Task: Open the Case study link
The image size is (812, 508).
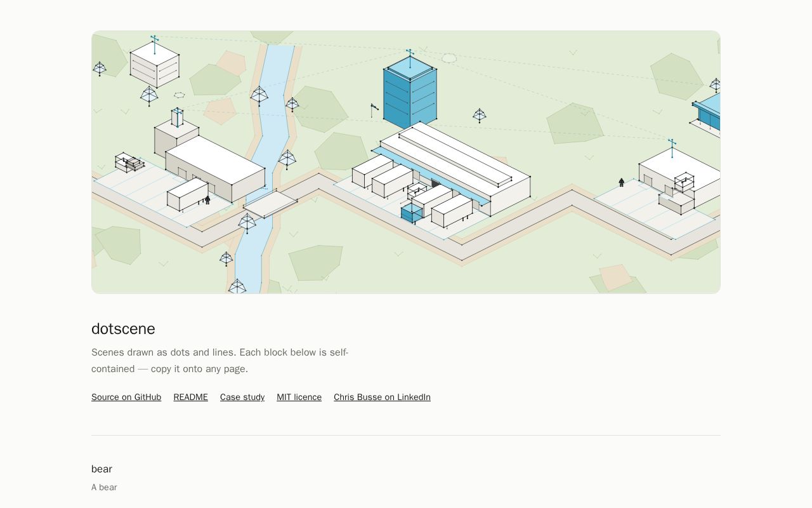Action: tap(242, 397)
